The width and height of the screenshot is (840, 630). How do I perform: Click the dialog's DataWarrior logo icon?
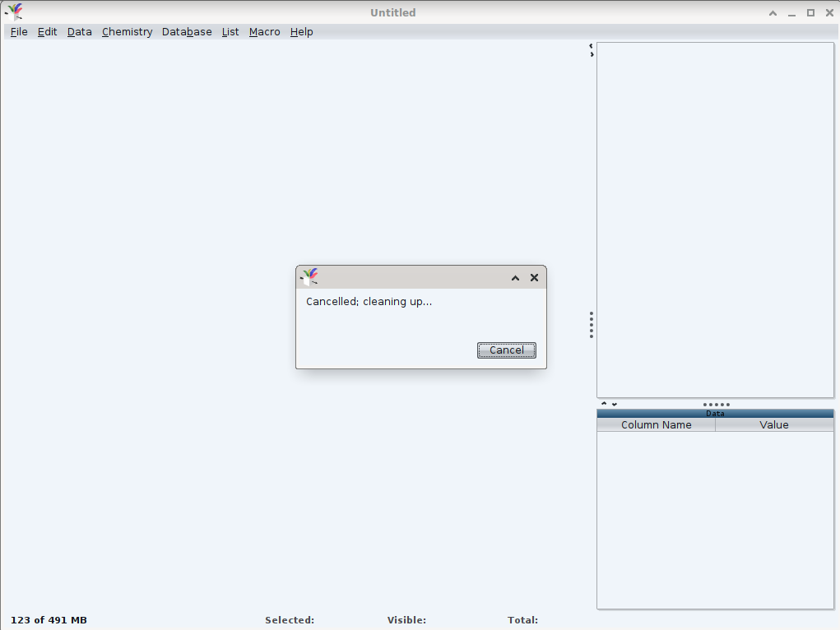[x=309, y=277]
